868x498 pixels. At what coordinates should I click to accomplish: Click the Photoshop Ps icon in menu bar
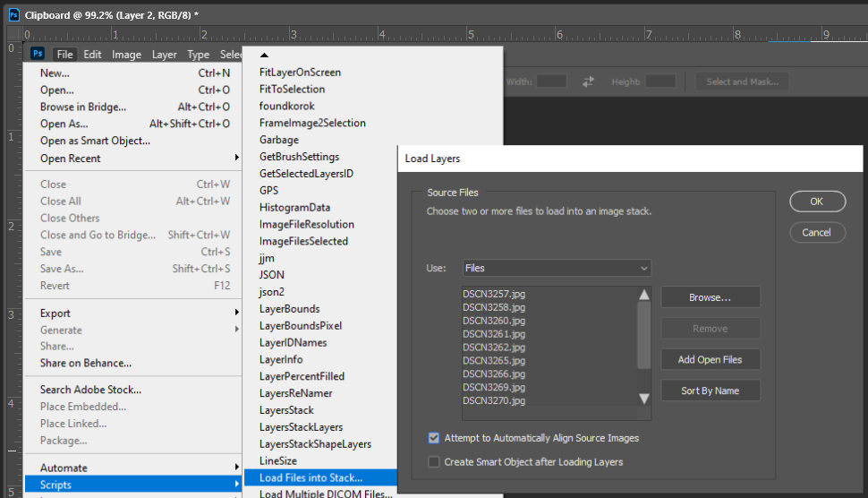(x=37, y=54)
